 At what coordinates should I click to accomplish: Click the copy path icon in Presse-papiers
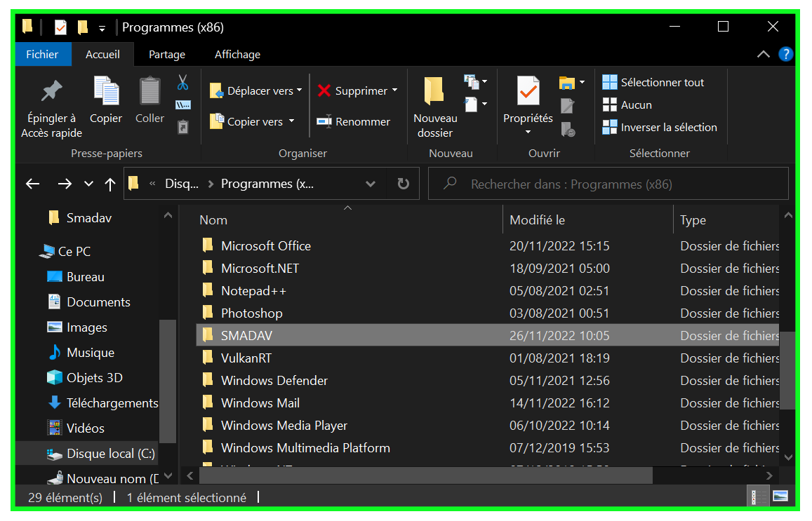(x=183, y=105)
